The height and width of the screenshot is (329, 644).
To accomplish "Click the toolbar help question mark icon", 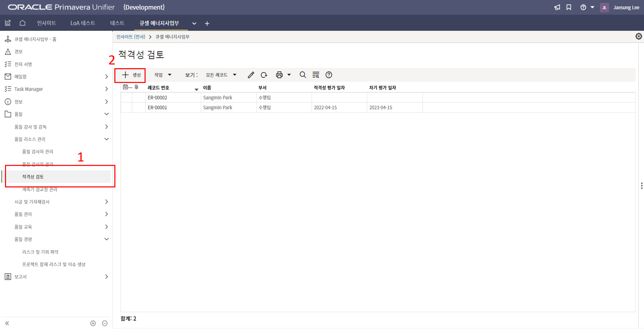I will (x=329, y=75).
